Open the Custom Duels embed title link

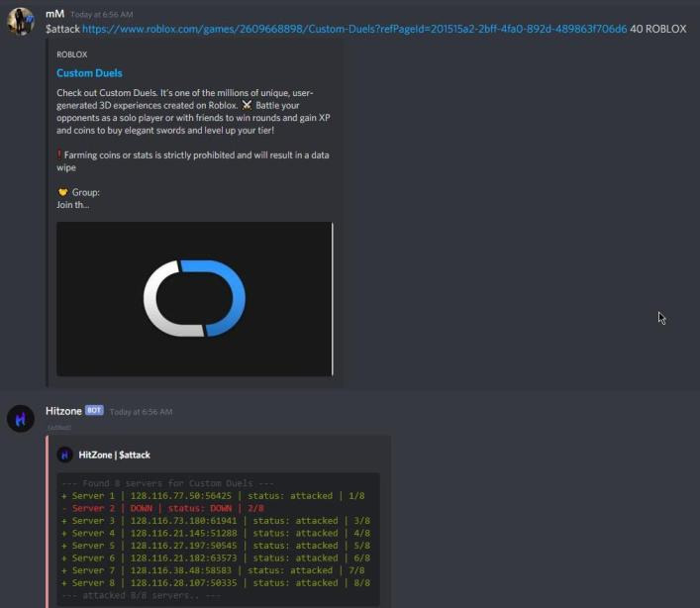pyautogui.click(x=89, y=73)
